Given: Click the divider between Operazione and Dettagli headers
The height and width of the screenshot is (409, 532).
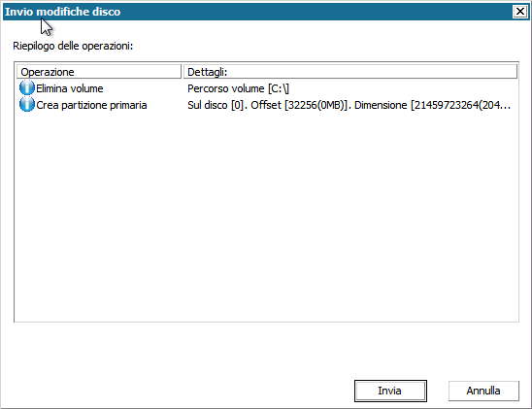Looking at the screenshot, I should [x=183, y=72].
